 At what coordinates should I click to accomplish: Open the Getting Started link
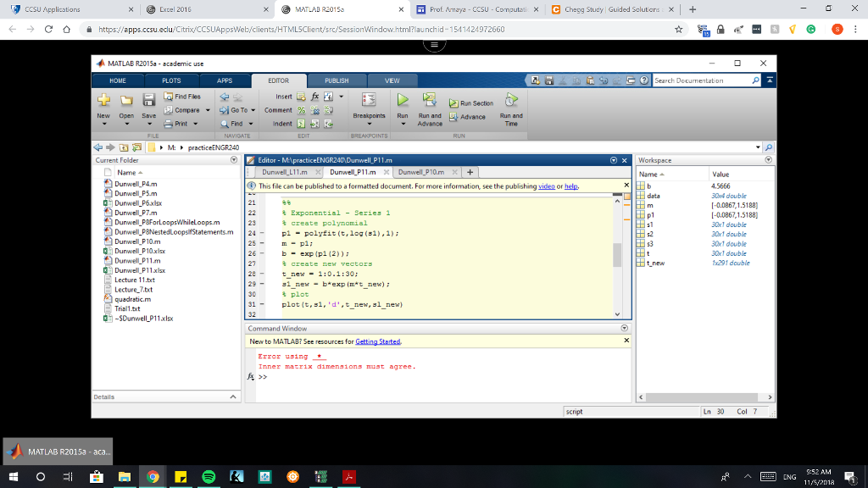point(377,341)
